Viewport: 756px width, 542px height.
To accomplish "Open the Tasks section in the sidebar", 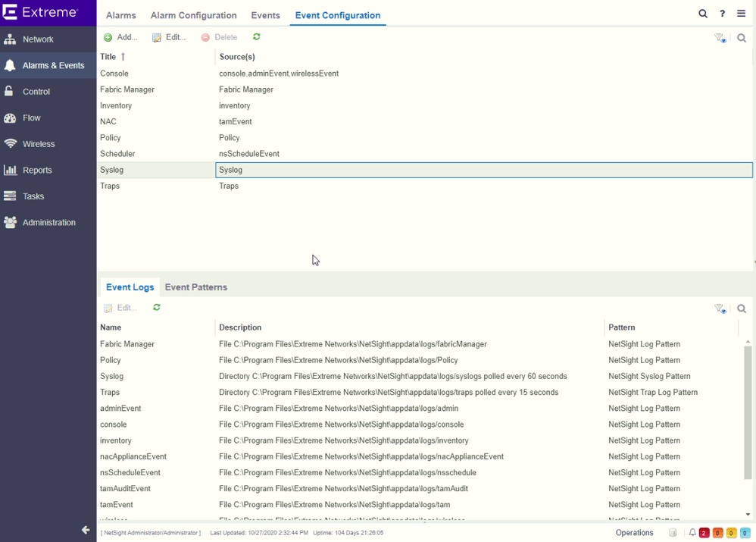I will point(48,196).
